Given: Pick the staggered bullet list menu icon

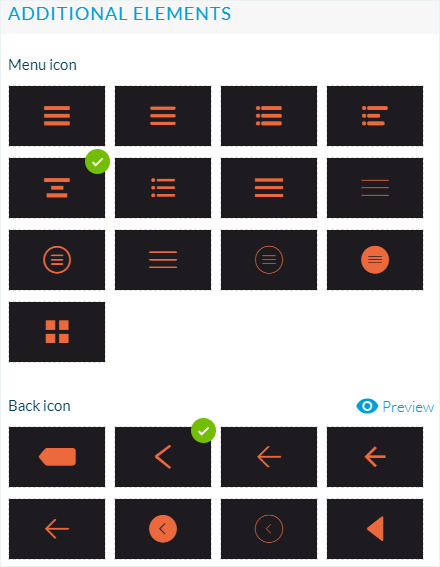Looking at the screenshot, I should pyautogui.click(x=375, y=116).
